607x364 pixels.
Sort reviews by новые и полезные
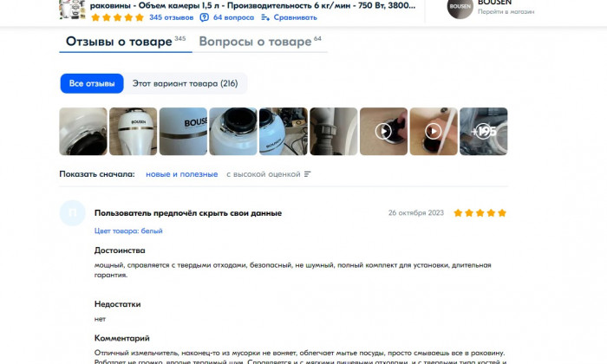coord(181,174)
